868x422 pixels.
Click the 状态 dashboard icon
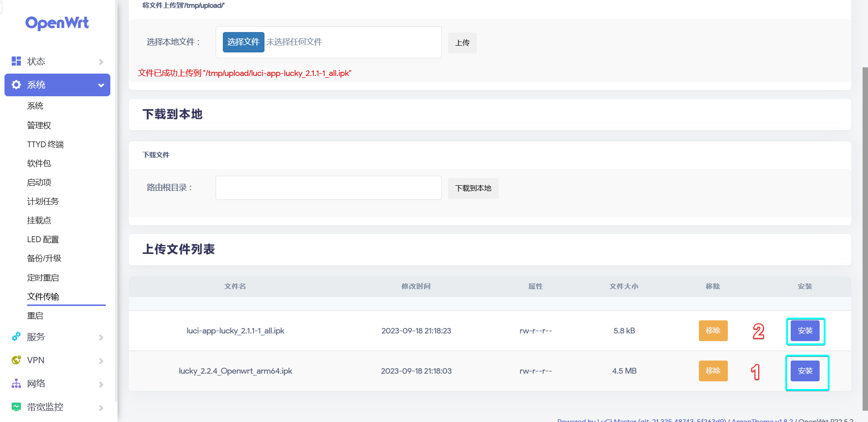point(16,61)
